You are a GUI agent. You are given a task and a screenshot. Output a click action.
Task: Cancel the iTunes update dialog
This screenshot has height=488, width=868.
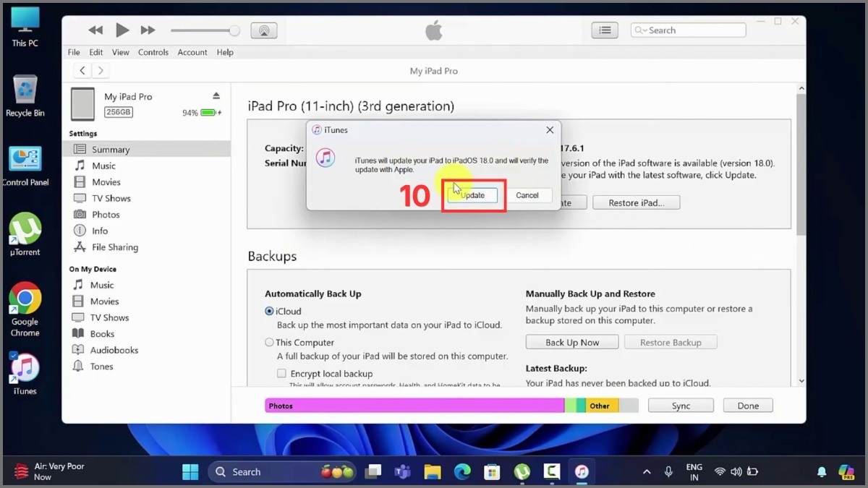527,195
